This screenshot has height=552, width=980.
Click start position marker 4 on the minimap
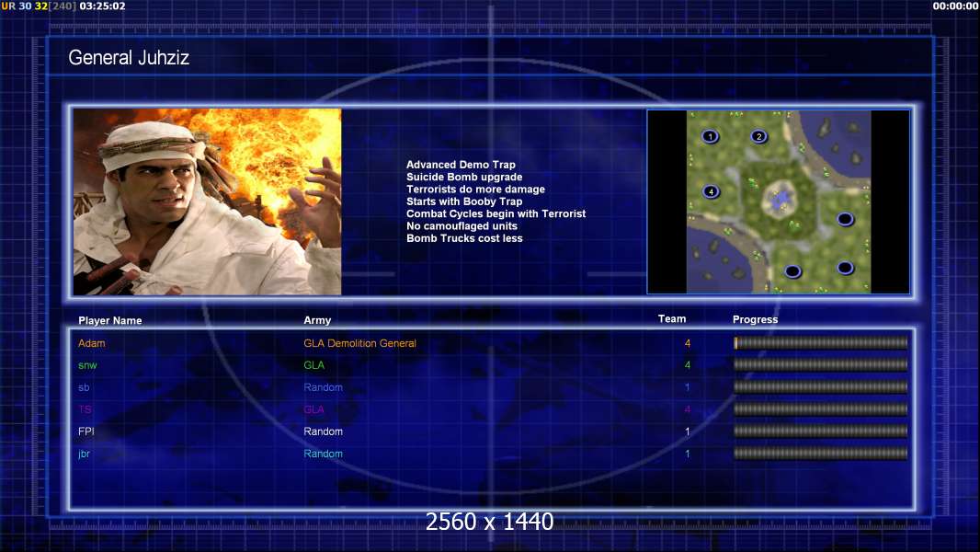pos(711,192)
